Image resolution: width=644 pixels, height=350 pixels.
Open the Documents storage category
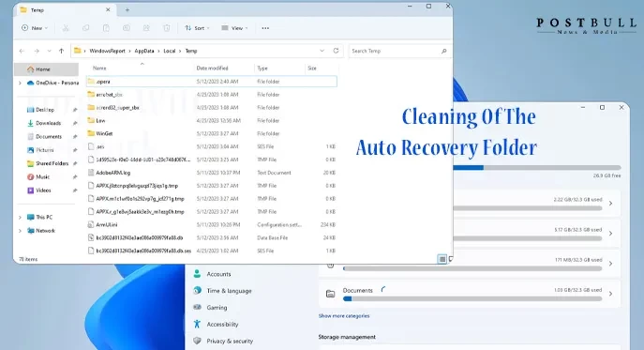pyautogui.click(x=469, y=294)
